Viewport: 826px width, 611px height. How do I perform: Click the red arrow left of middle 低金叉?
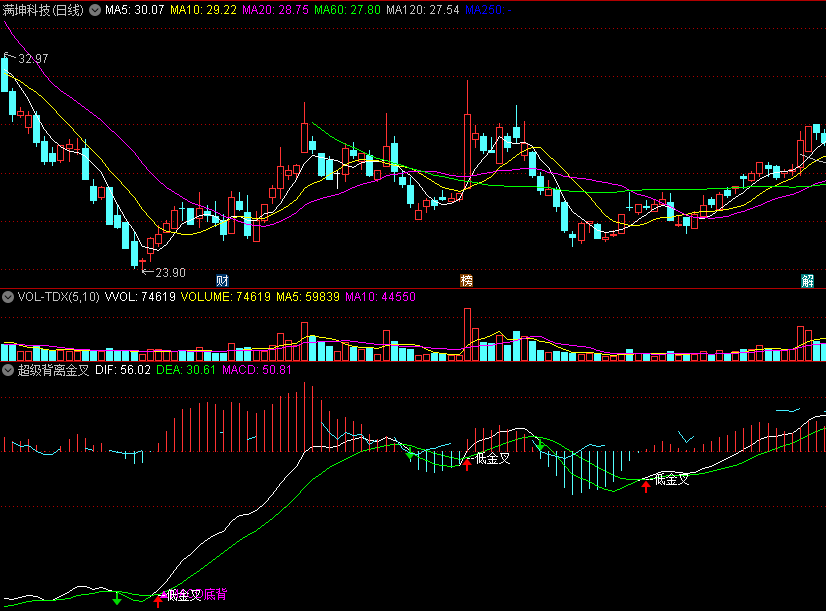click(467, 464)
